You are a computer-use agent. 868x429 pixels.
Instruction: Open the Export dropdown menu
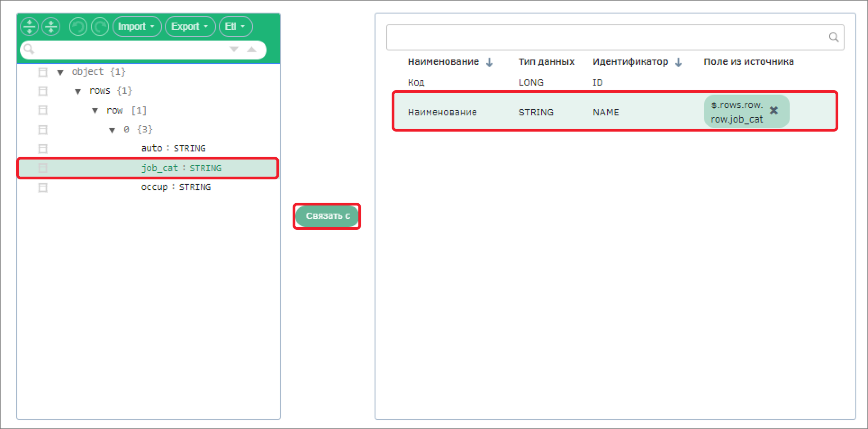pyautogui.click(x=190, y=27)
